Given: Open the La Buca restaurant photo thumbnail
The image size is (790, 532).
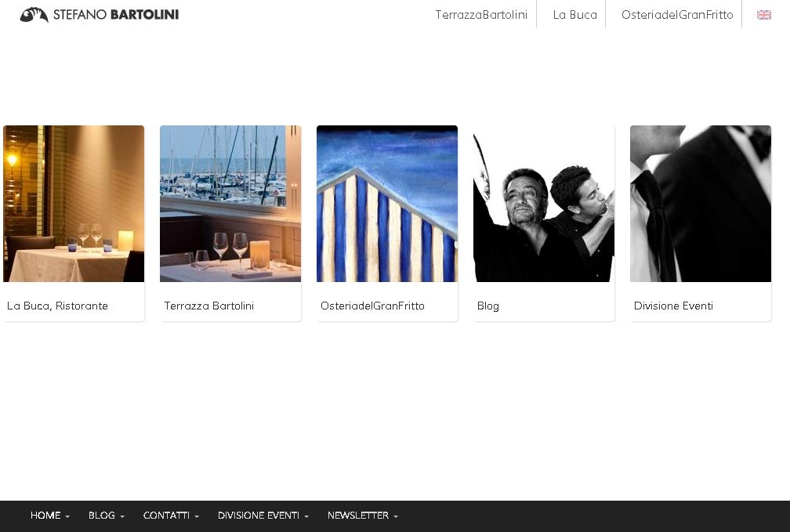Looking at the screenshot, I should [x=74, y=204].
